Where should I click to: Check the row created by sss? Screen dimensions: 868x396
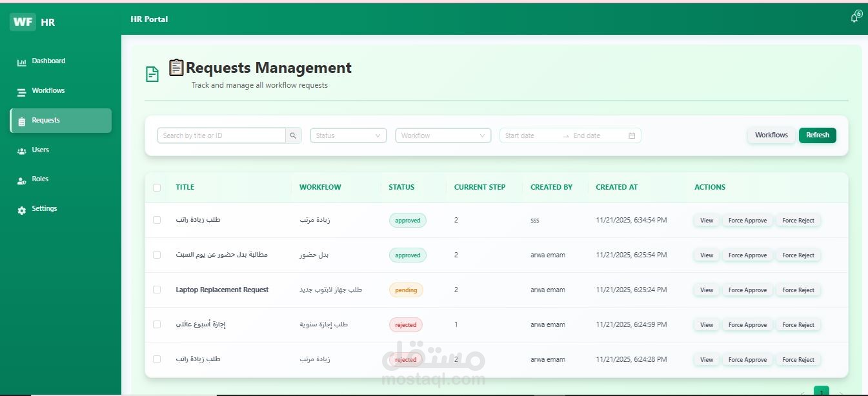point(157,220)
